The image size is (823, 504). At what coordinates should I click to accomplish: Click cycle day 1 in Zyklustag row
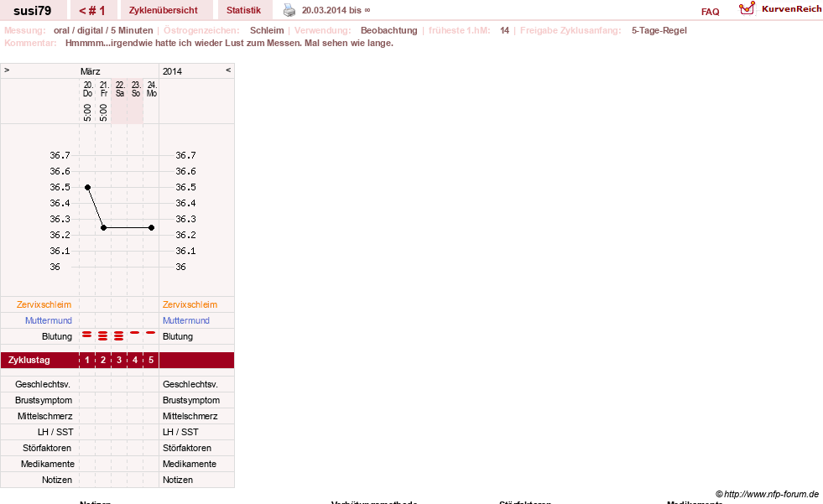click(87, 361)
